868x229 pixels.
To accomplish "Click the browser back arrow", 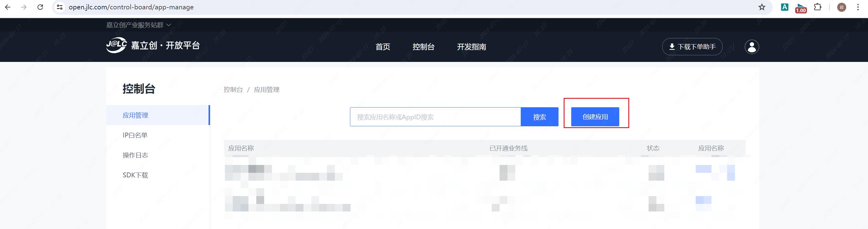I will click(x=8, y=7).
